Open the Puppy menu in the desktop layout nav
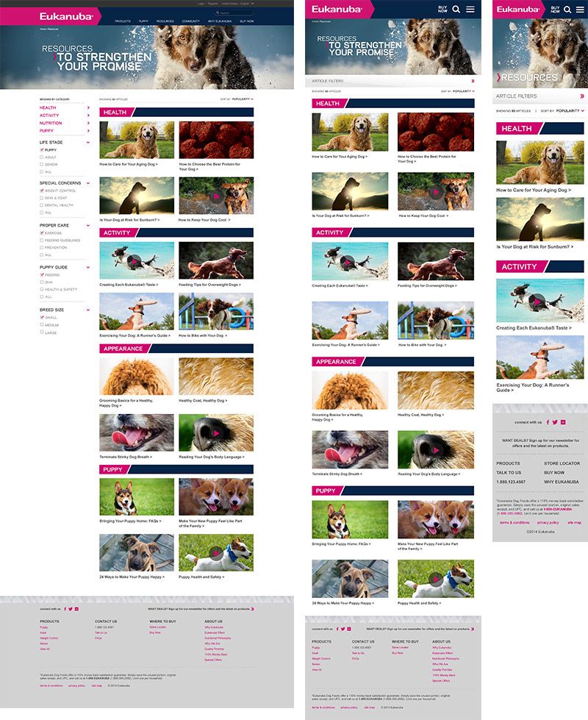The width and height of the screenshot is (588, 720). [143, 21]
